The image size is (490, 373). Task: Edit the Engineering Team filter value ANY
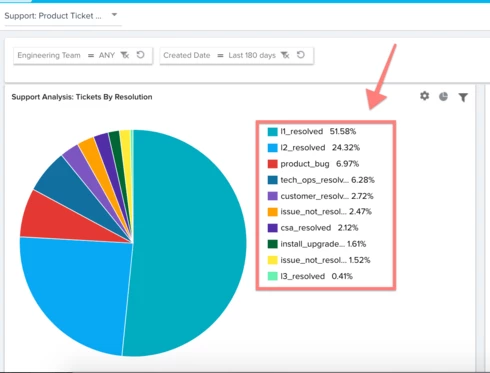(x=107, y=55)
